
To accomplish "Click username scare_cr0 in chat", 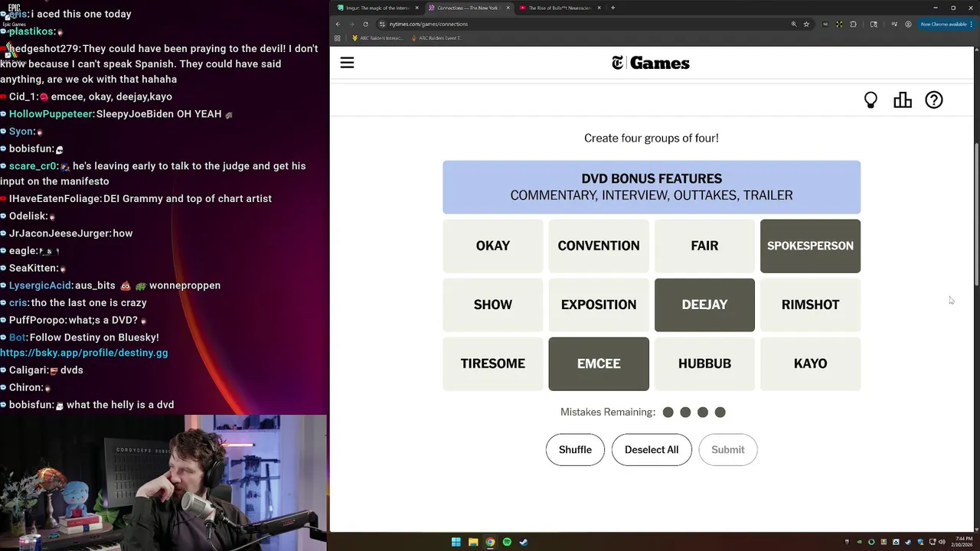I will pyautogui.click(x=33, y=166).
